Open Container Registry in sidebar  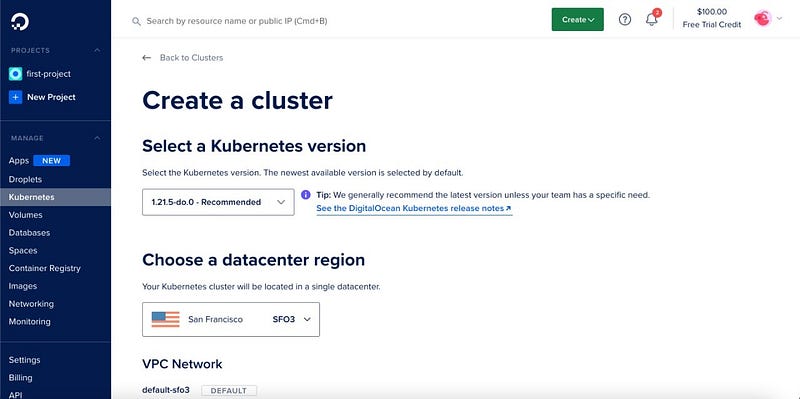(x=44, y=268)
